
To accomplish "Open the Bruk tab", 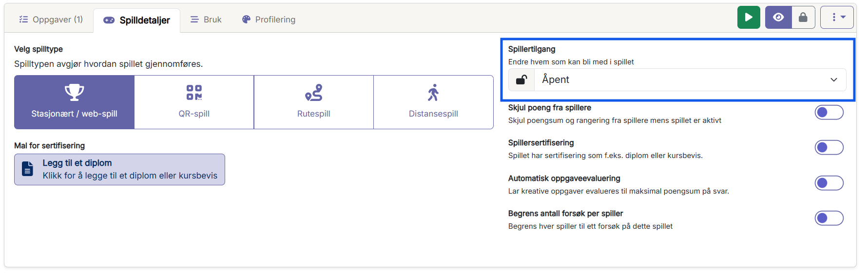I will (x=206, y=20).
